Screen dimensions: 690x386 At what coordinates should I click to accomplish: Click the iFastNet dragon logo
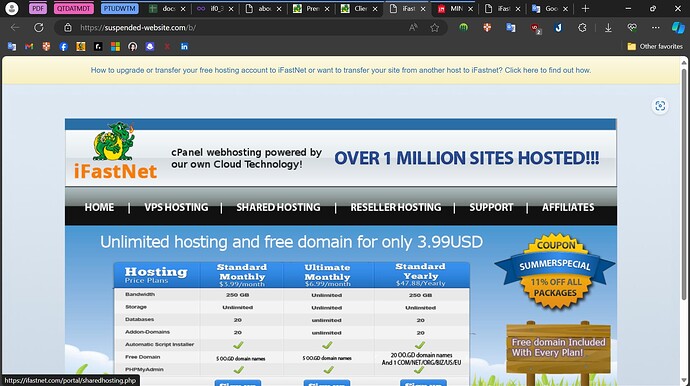pos(115,151)
